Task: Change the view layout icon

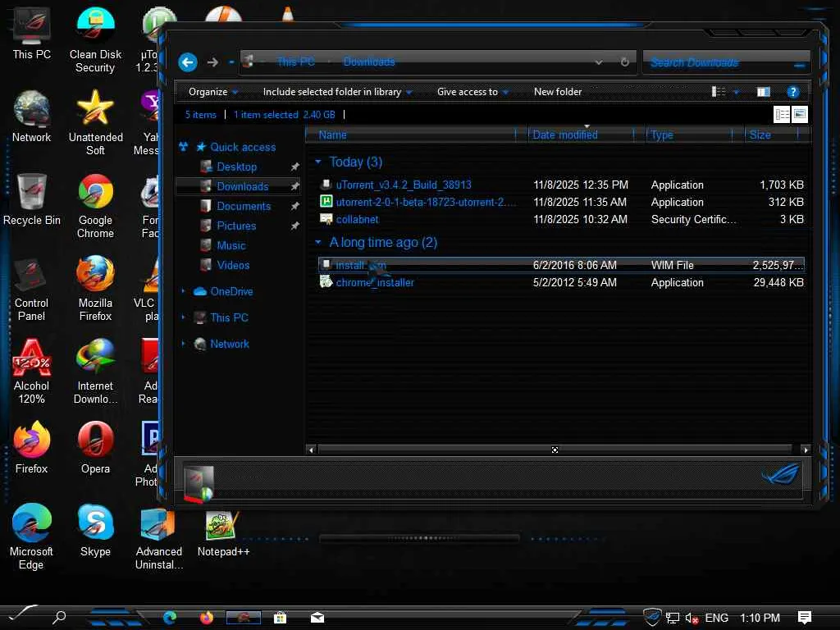Action: pyautogui.click(x=719, y=92)
